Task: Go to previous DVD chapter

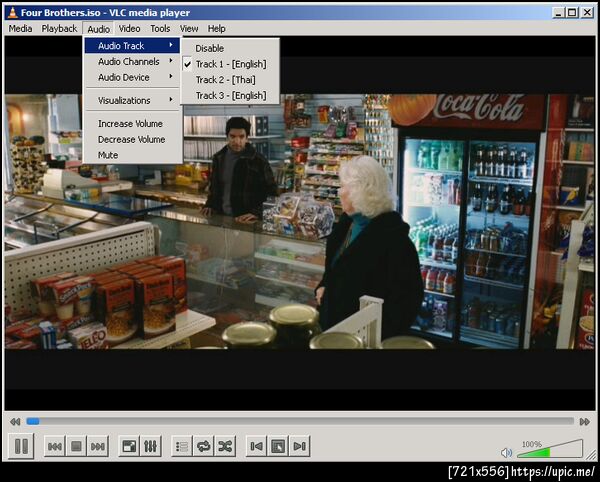Action: 256,446
